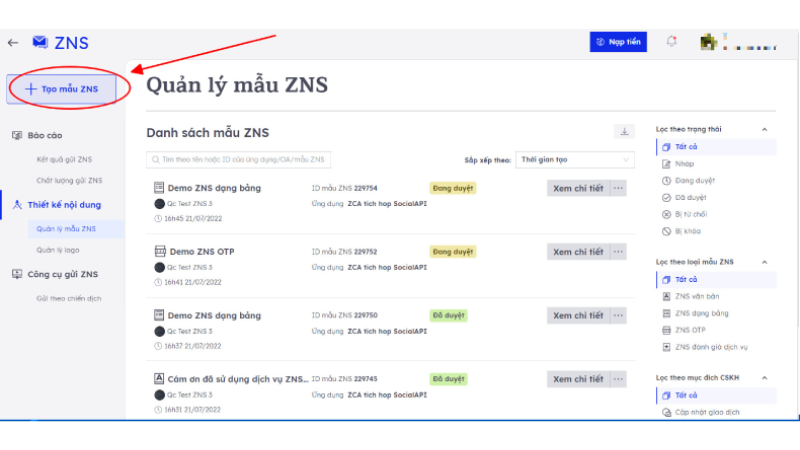Collapse the Lọc theo loại mẫu ZNS section

pos(764,262)
